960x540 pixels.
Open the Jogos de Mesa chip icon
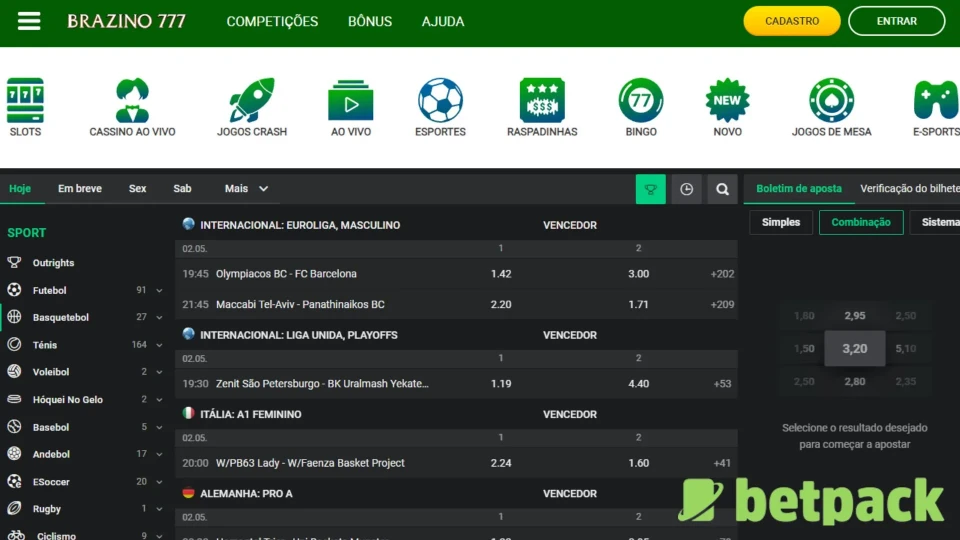tap(831, 101)
